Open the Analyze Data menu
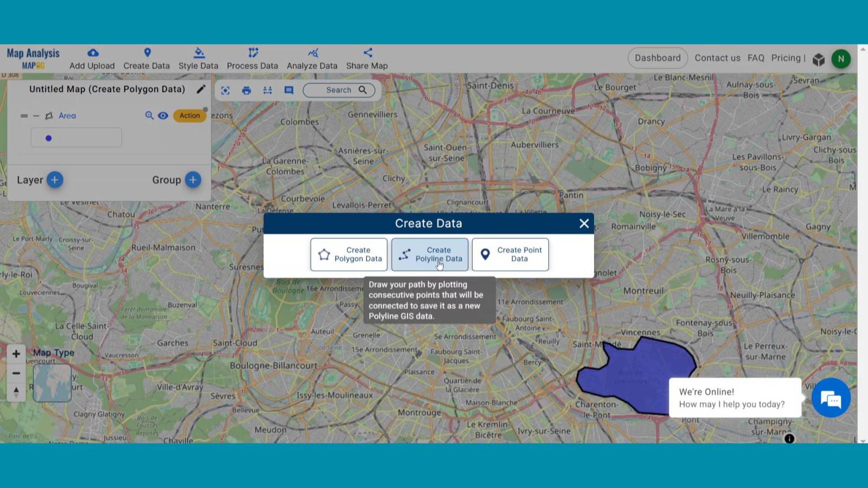 tap(312, 59)
